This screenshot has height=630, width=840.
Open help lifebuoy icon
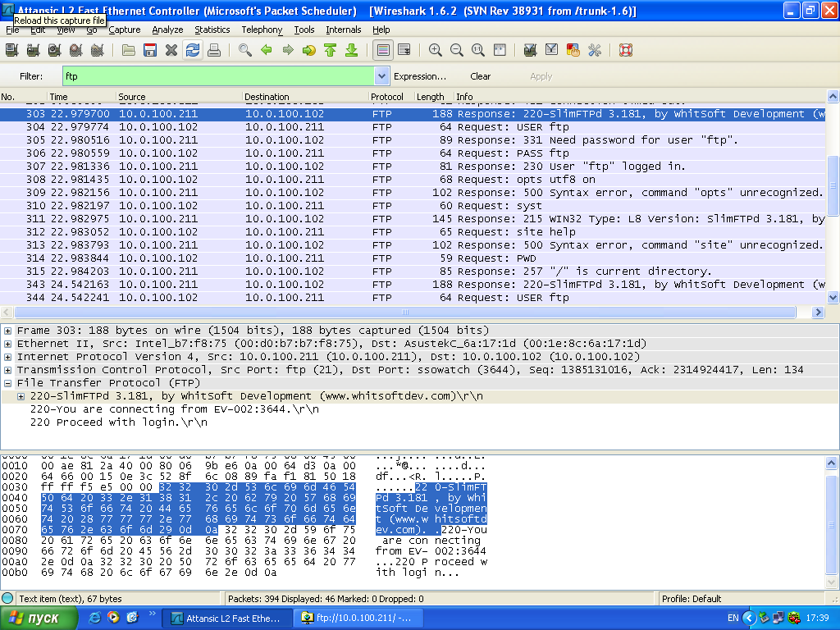(x=626, y=50)
